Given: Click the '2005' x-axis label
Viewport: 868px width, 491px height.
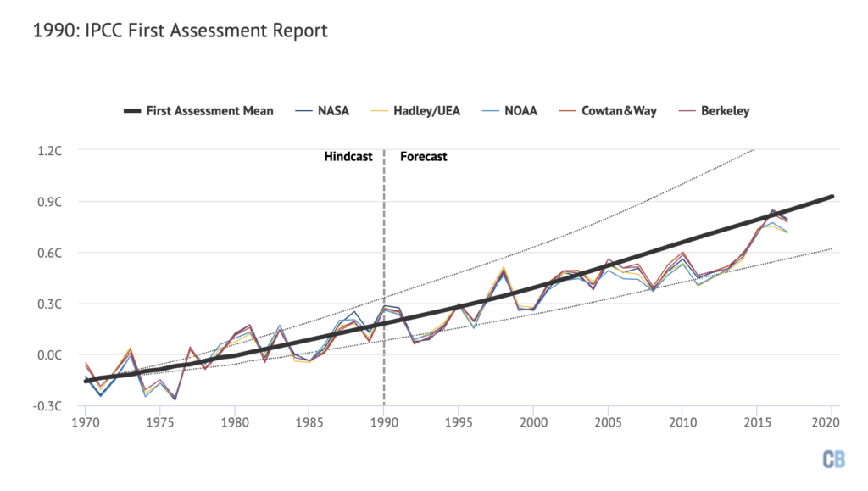Looking at the screenshot, I should point(608,422).
